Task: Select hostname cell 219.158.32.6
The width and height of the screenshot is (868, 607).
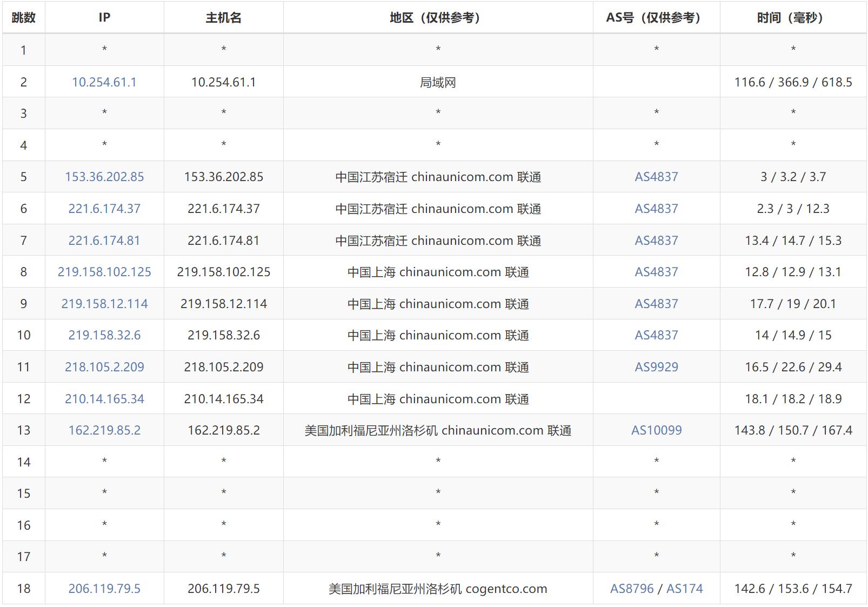Action: pos(224,335)
